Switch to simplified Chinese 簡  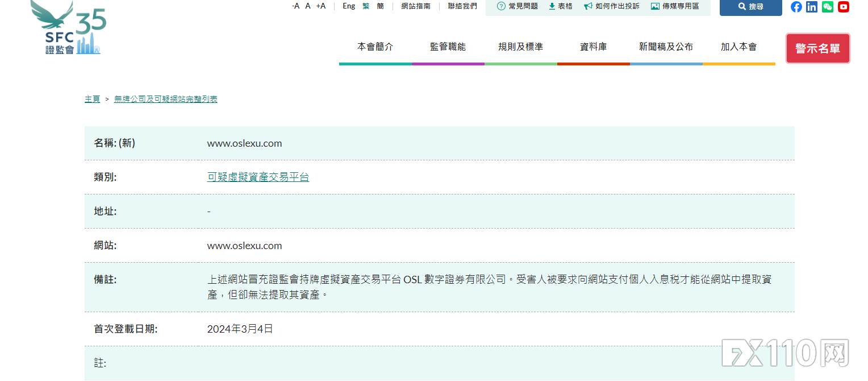[x=379, y=6]
